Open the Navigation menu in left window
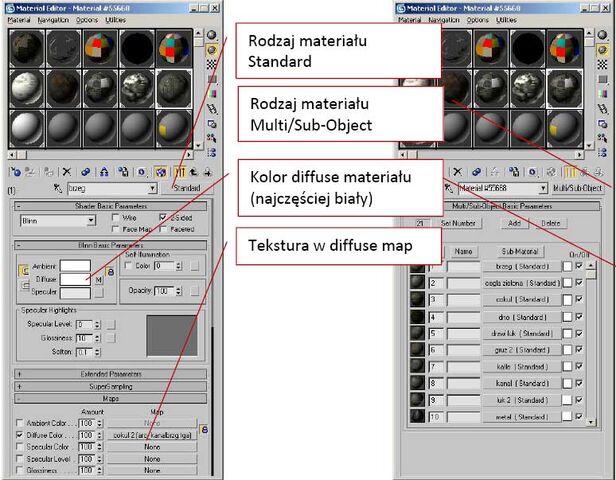 53,20
